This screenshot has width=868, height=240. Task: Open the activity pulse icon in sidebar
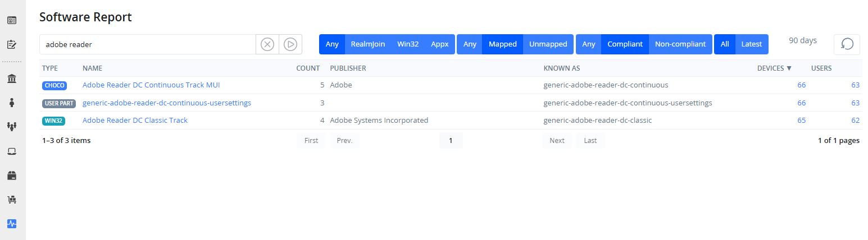click(x=11, y=223)
